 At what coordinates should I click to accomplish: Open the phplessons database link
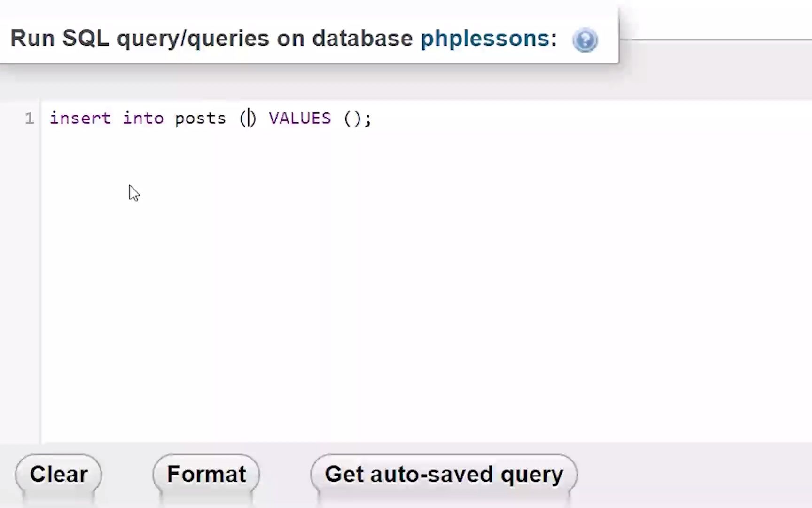pyautogui.click(x=484, y=38)
